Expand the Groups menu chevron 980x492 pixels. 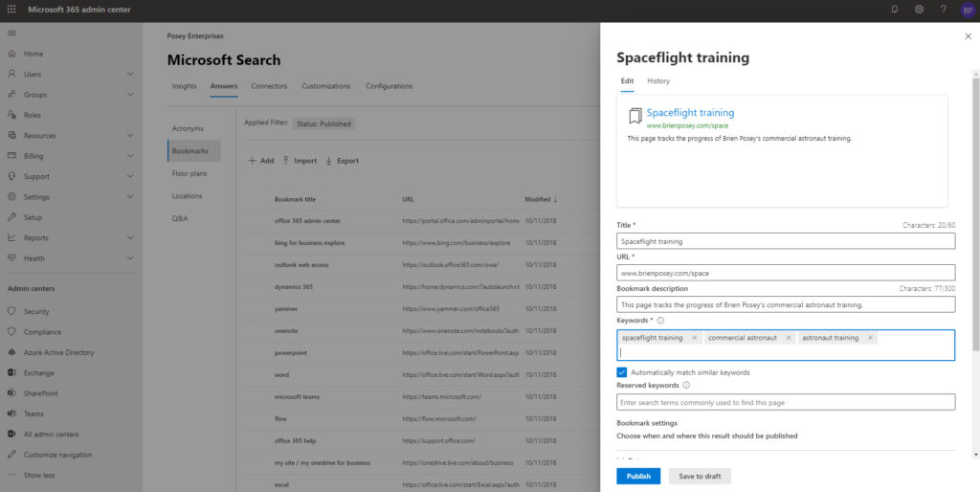point(130,95)
